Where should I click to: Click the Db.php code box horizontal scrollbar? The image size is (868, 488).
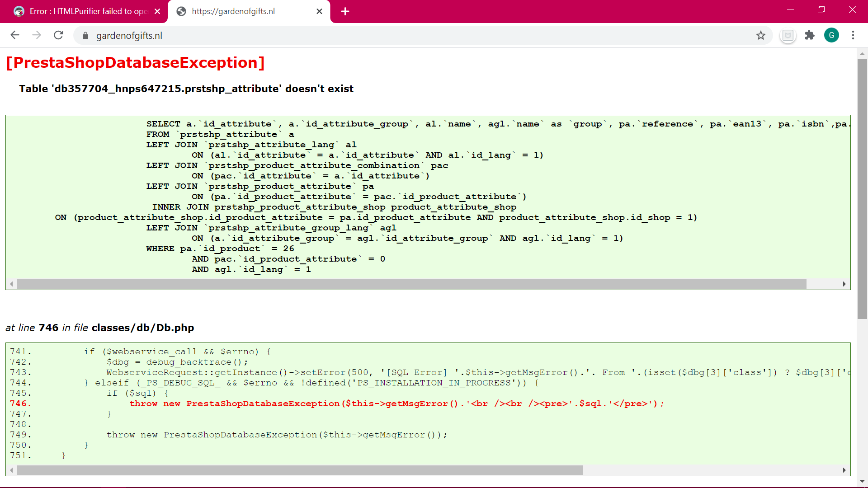(299, 470)
